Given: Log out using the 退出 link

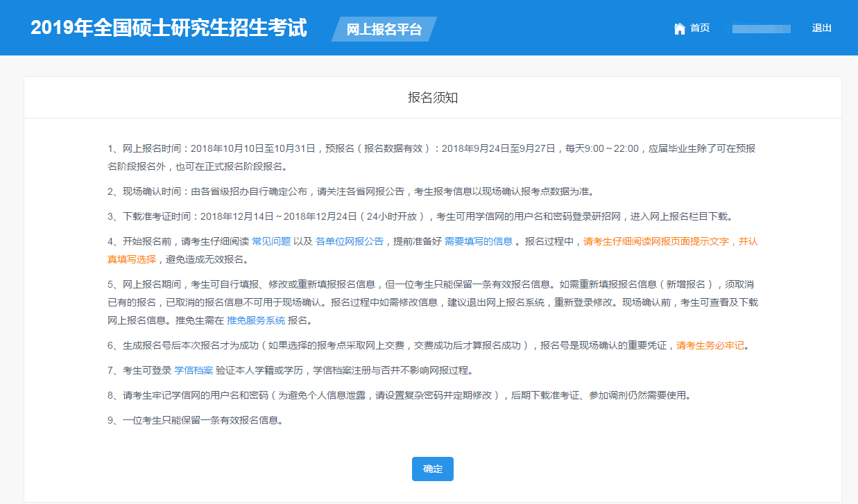Looking at the screenshot, I should (x=821, y=28).
